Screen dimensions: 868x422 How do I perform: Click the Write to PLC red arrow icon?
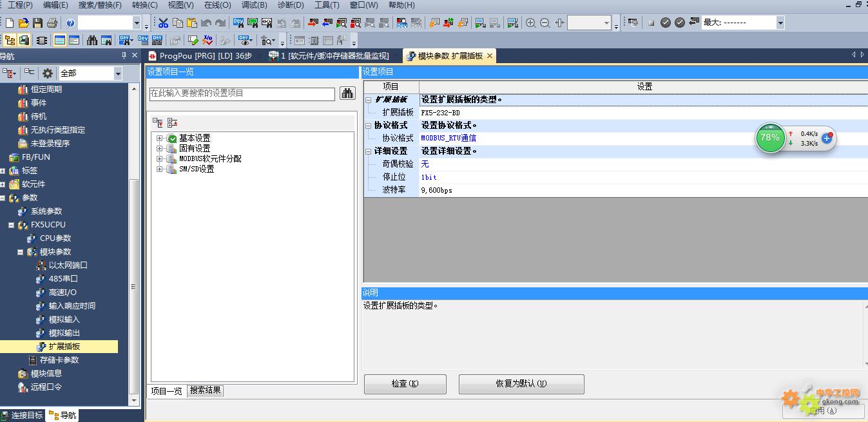[313, 23]
